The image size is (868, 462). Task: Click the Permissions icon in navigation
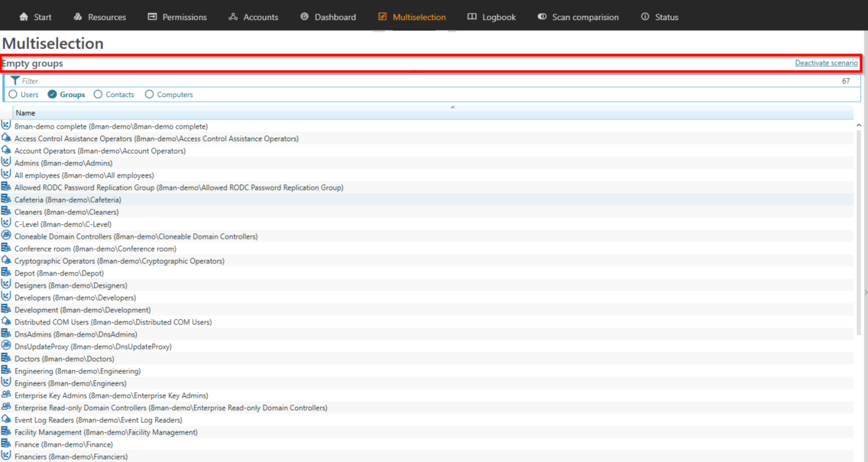(x=152, y=17)
